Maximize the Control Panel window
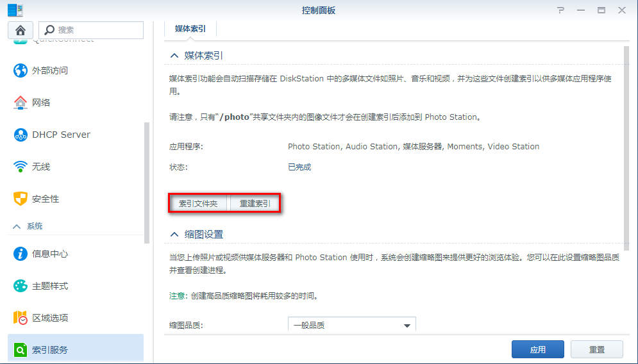Viewport: 638px width, 364px height. pyautogui.click(x=601, y=10)
